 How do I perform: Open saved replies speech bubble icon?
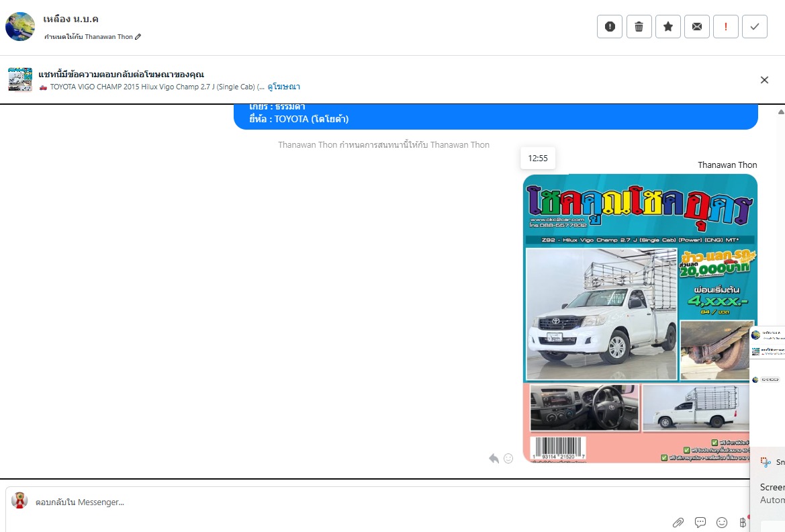pos(700,522)
